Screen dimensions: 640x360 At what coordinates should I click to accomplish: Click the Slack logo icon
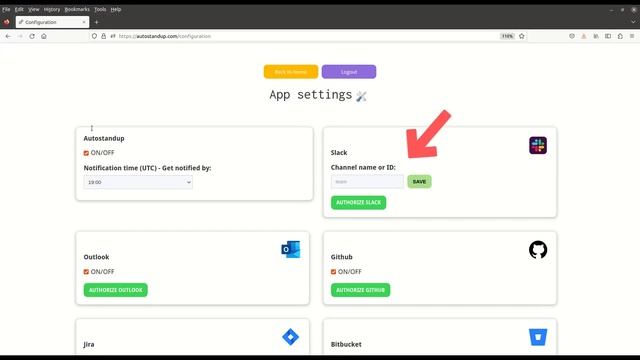[x=538, y=145]
